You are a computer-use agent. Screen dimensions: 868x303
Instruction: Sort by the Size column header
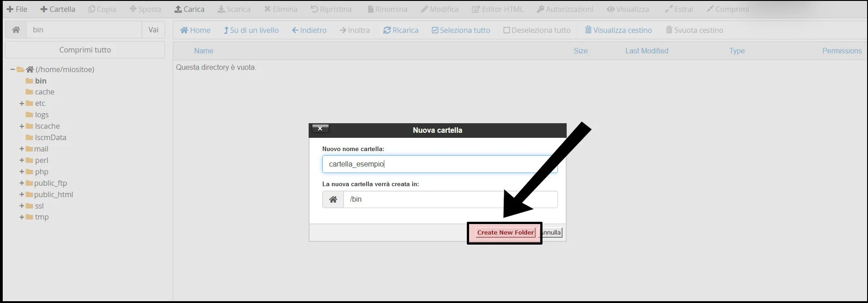[580, 51]
